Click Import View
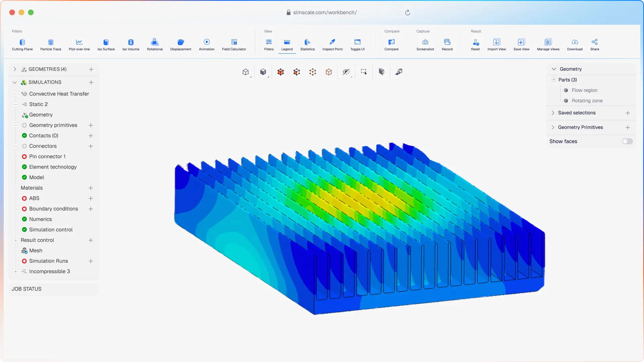644x362 pixels. [x=497, y=45]
